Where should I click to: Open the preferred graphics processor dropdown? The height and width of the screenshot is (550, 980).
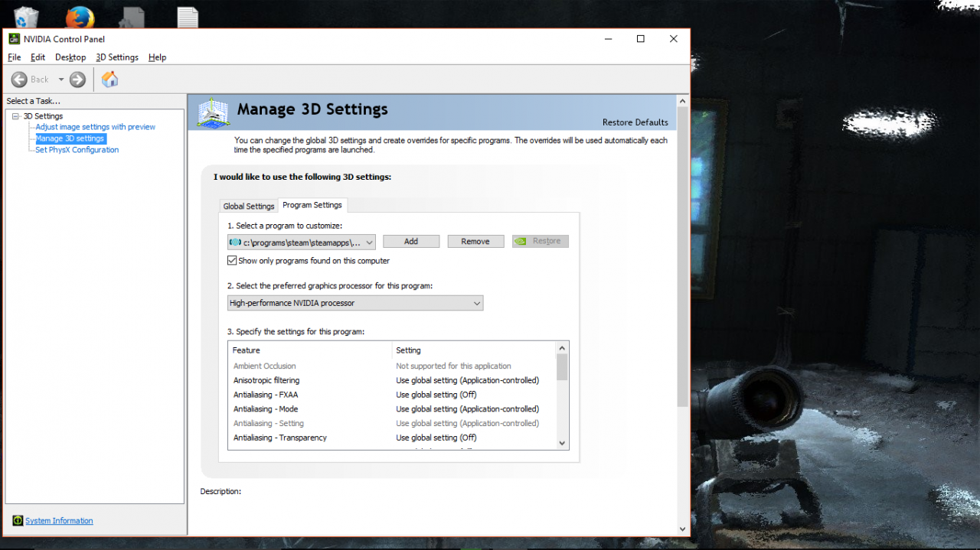(355, 303)
